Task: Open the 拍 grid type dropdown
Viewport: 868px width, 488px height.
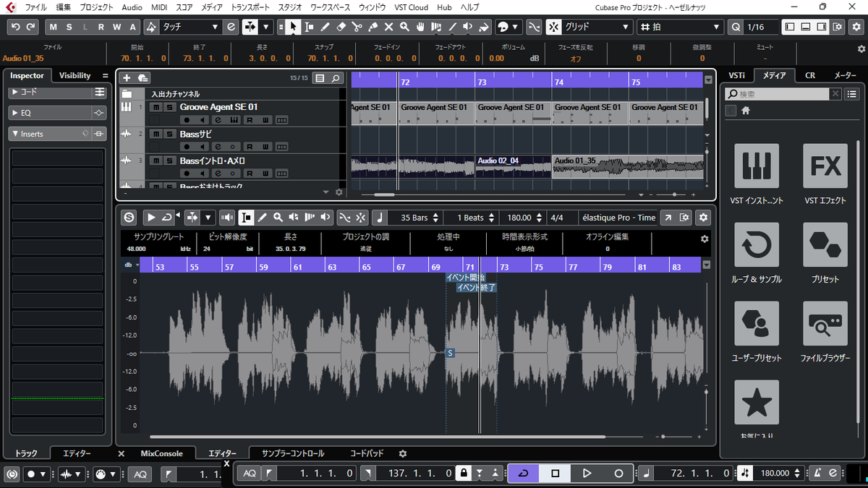Action: 681,27
